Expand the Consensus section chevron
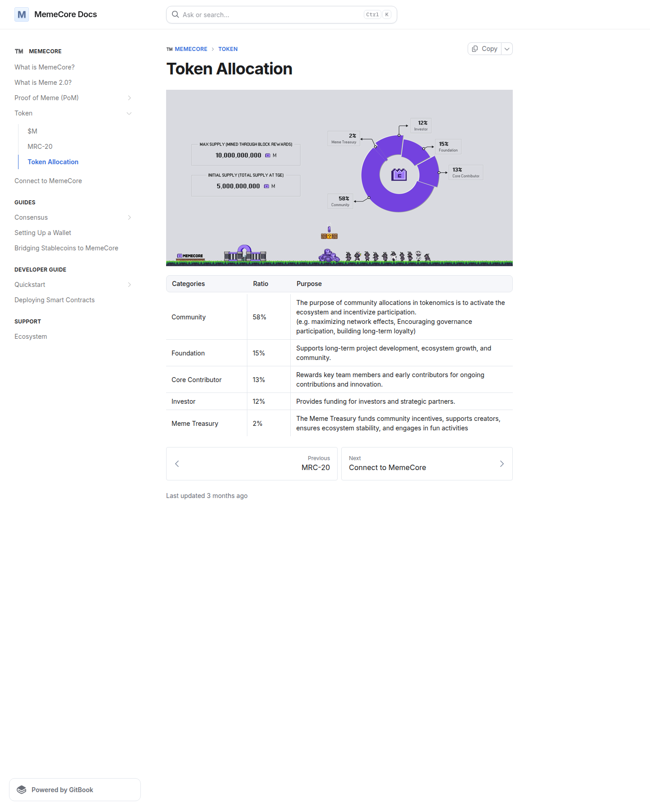Screen dimensions: 650x812 (x=129, y=217)
